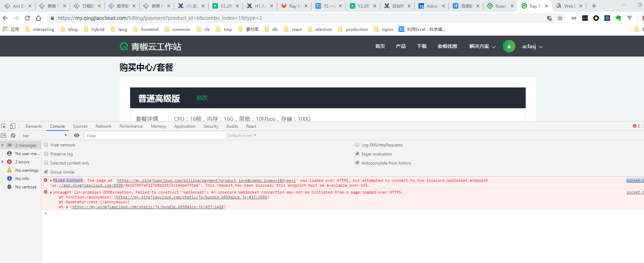Image resolution: width=644 pixels, height=263 pixels.
Task: Click the browser back arrow
Action: point(5,18)
